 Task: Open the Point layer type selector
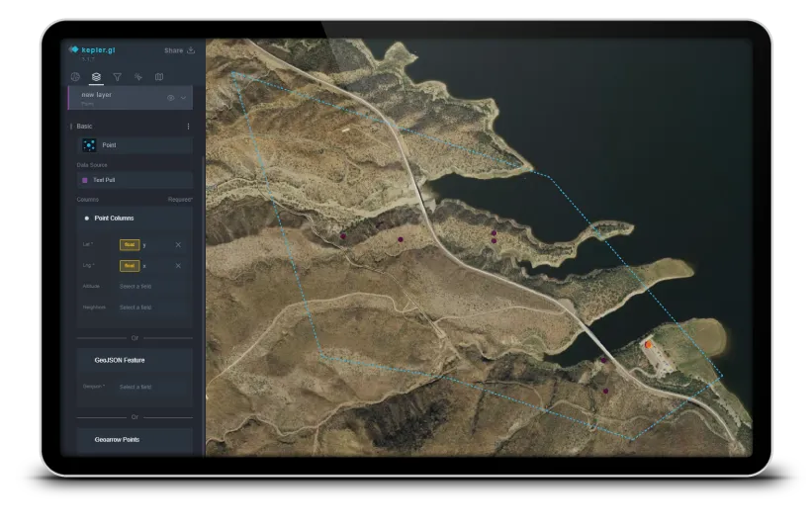point(135,145)
